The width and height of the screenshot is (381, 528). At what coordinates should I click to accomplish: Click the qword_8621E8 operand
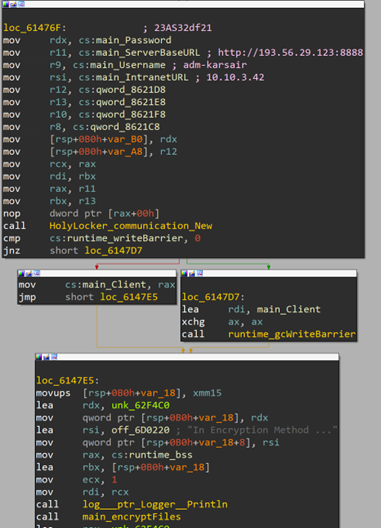pos(131,102)
